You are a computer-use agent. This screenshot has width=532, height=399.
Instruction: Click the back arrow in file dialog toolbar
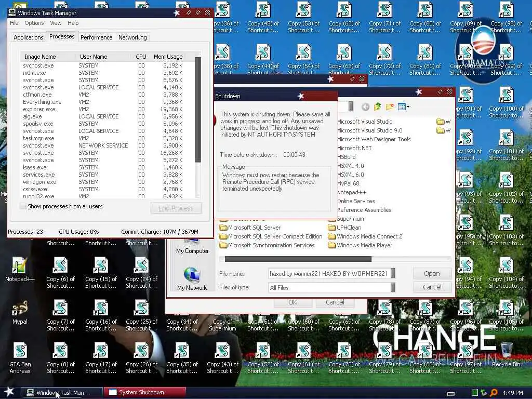coord(365,107)
